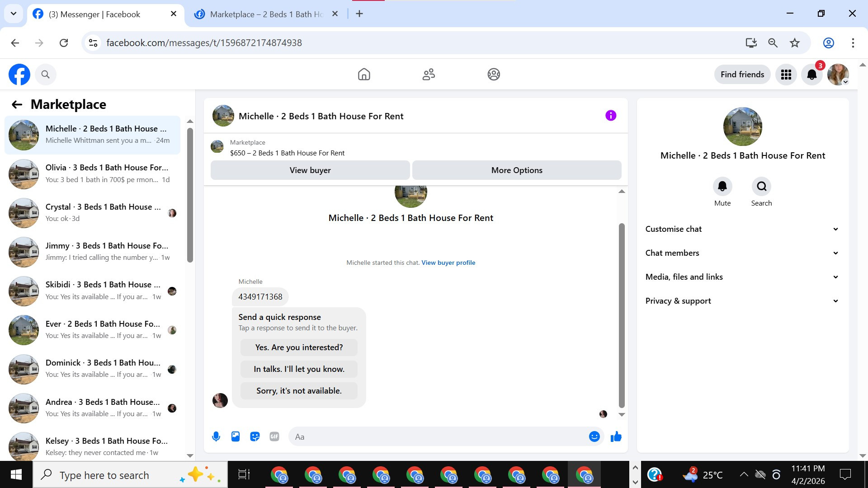Open the account profile picture menu
This screenshot has height=488, width=868.
click(838, 75)
